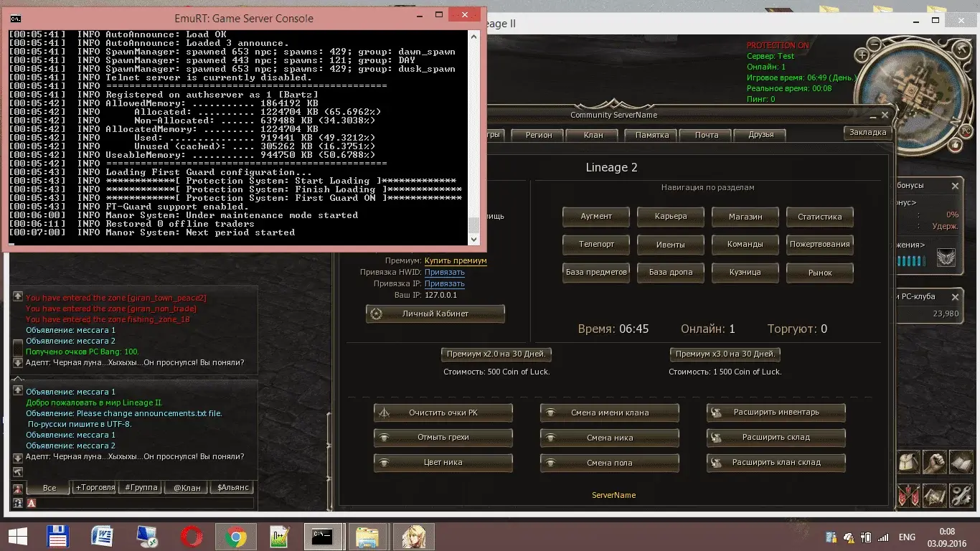Image resolution: width=980 pixels, height=551 pixels.
Task: Select the #Группа chat tab
Action: pos(141,487)
